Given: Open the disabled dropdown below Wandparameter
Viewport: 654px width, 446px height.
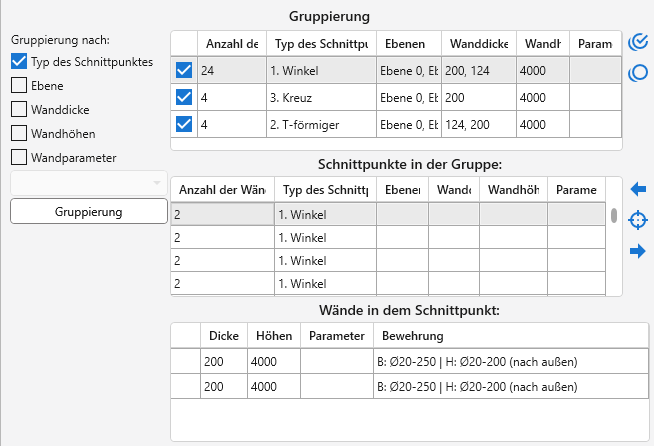Looking at the screenshot, I should [89, 183].
